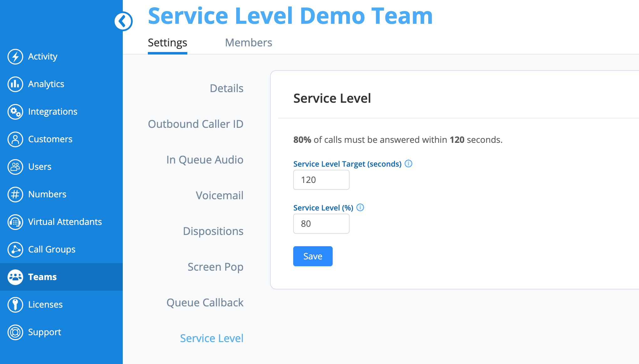Show the Service Level Target tooltip
The height and width of the screenshot is (364, 639).
click(x=408, y=163)
